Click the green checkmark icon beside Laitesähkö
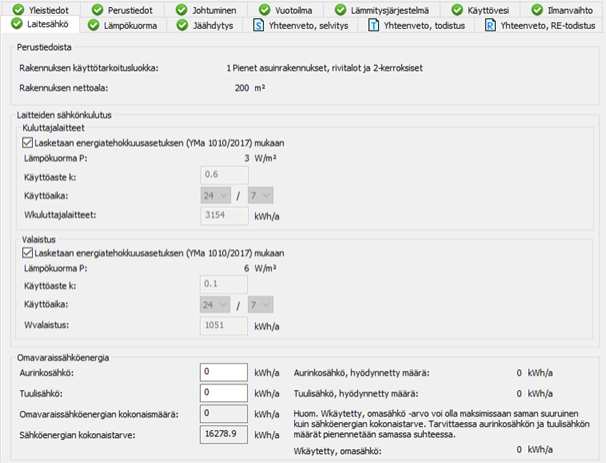This screenshot has width=606, height=463. pyautogui.click(x=17, y=24)
